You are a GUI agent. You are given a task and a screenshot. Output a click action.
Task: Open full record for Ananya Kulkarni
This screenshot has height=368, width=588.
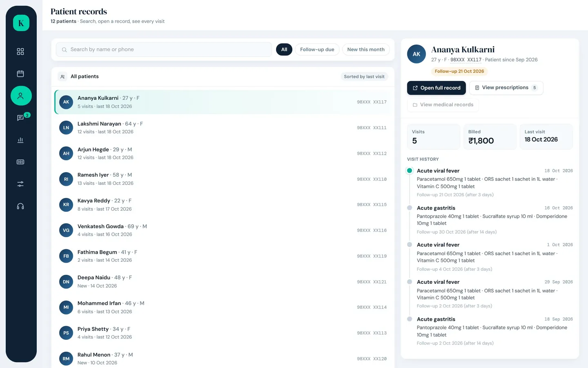[437, 88]
